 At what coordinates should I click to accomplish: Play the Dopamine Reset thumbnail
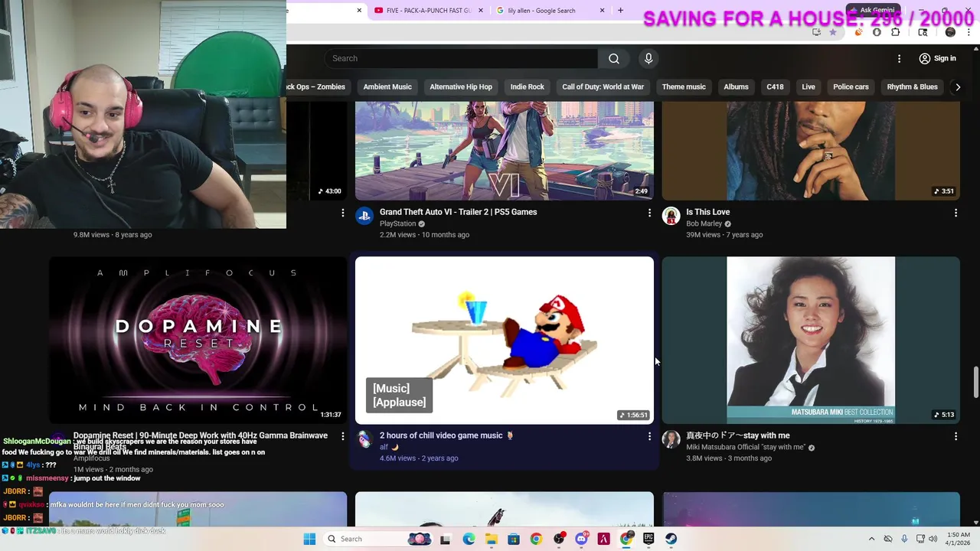(198, 340)
